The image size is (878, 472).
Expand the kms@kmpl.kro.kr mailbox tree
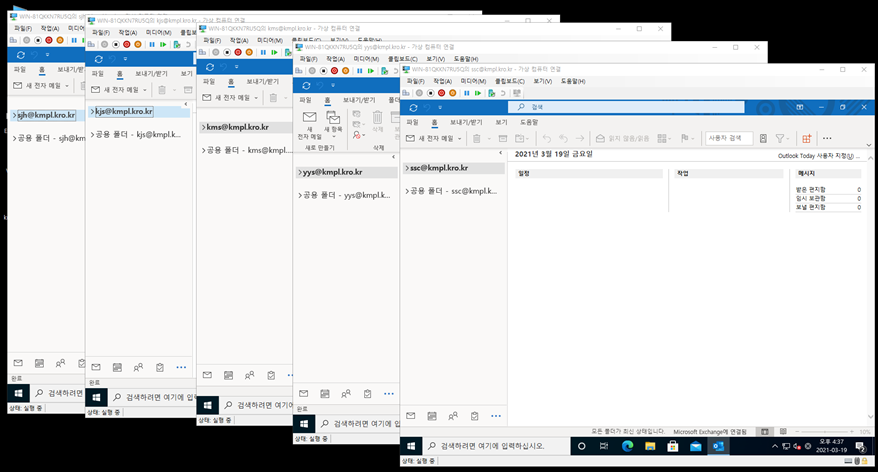pyautogui.click(x=204, y=127)
